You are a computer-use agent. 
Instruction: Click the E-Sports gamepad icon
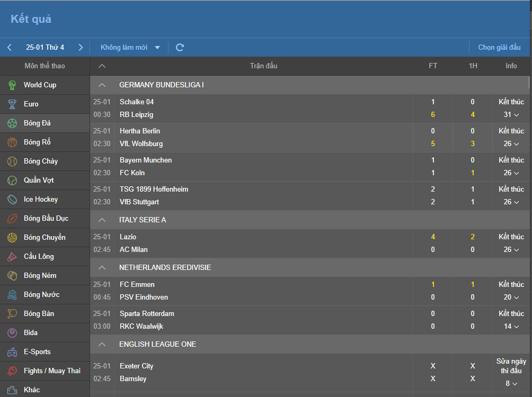point(12,352)
